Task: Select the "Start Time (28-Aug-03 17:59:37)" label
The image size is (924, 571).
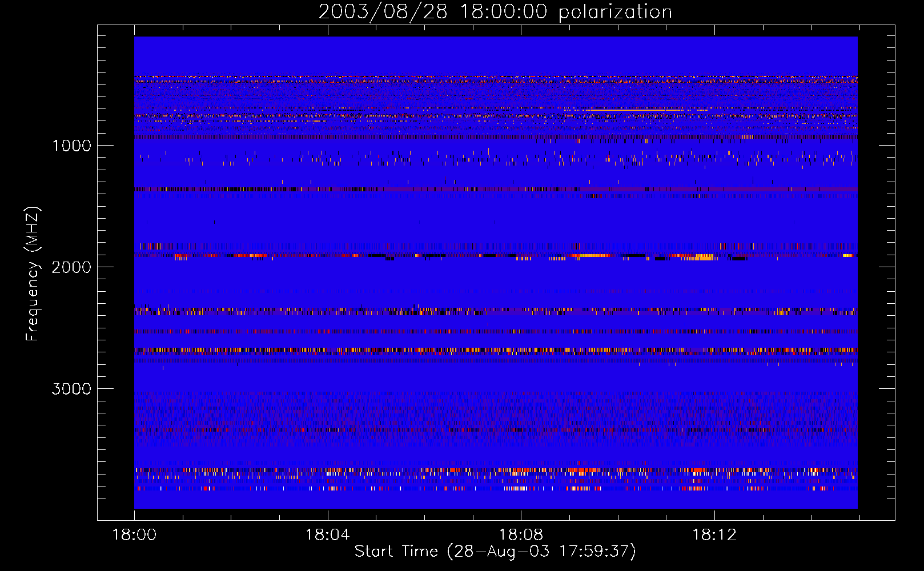Action: [x=495, y=552]
